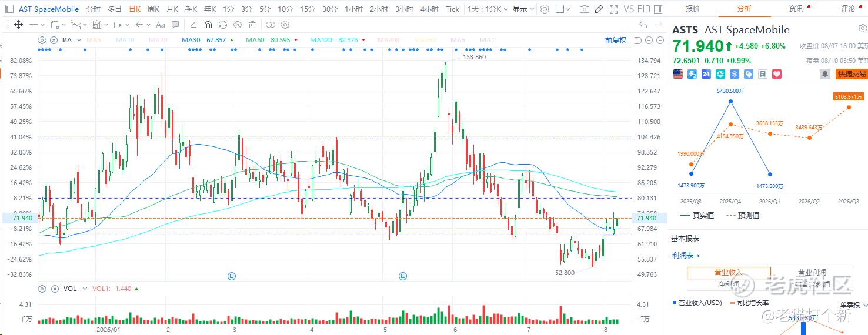This screenshot has width=868, height=335.
Task: Select the 30分 chart period
Action: [x=330, y=9]
